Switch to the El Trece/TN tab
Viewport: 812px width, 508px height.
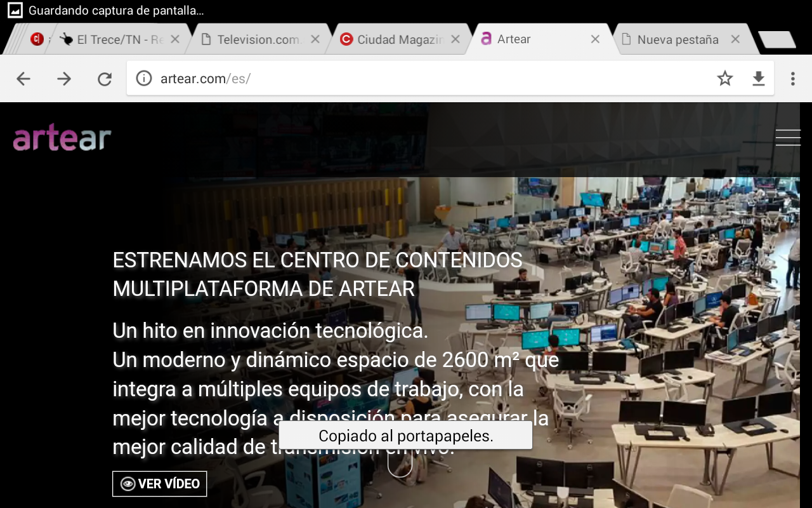pos(121,39)
